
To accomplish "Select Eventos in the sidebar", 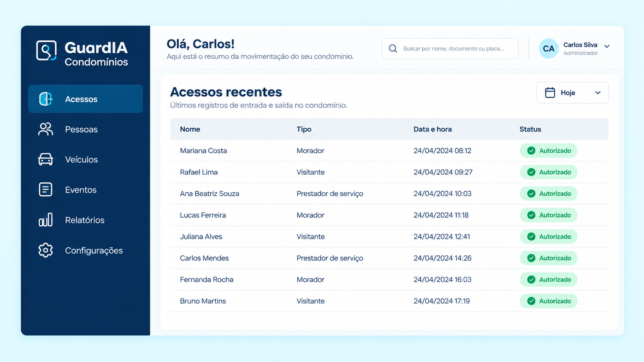I will [x=86, y=190].
